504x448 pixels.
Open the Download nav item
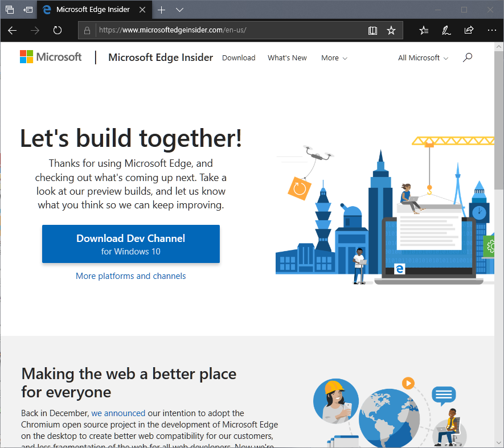[x=239, y=58]
